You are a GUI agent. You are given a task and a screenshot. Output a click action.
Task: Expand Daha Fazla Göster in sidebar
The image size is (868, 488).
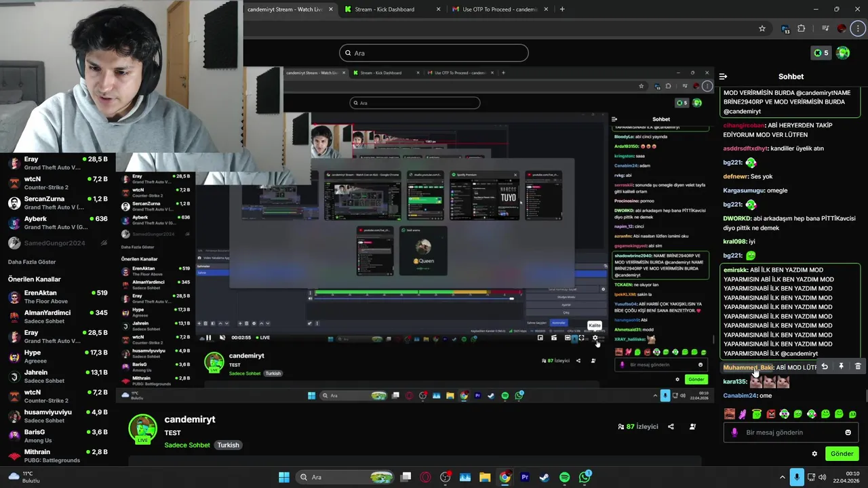tap(32, 262)
